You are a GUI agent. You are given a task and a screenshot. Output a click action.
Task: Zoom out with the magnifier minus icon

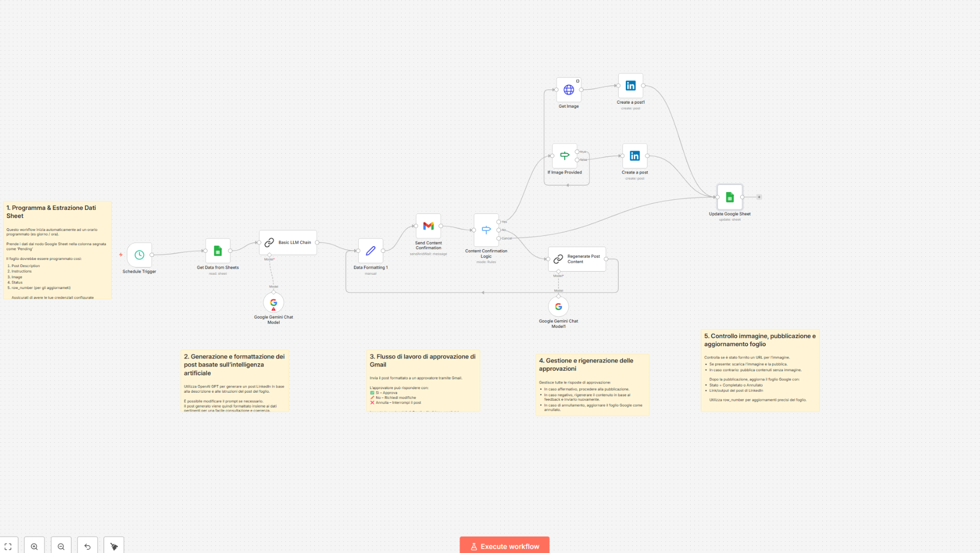point(61,546)
